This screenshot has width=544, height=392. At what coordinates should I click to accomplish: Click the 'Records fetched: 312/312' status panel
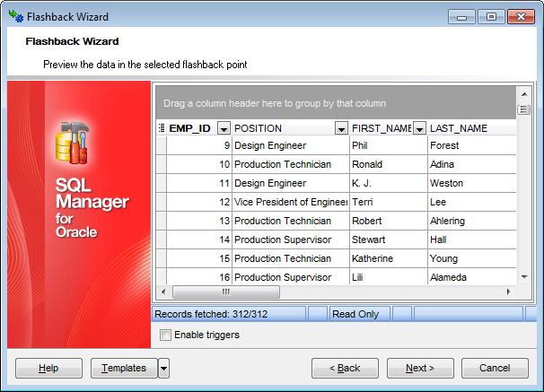pos(229,314)
